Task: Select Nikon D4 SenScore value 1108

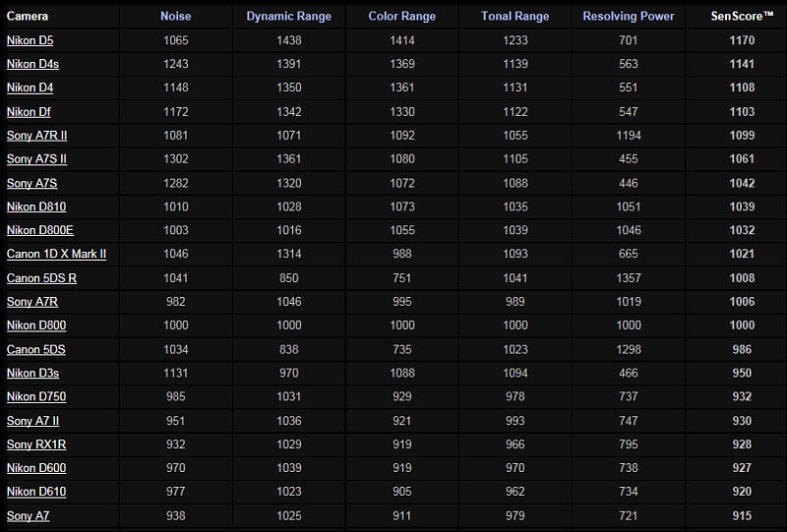Action: coord(742,88)
